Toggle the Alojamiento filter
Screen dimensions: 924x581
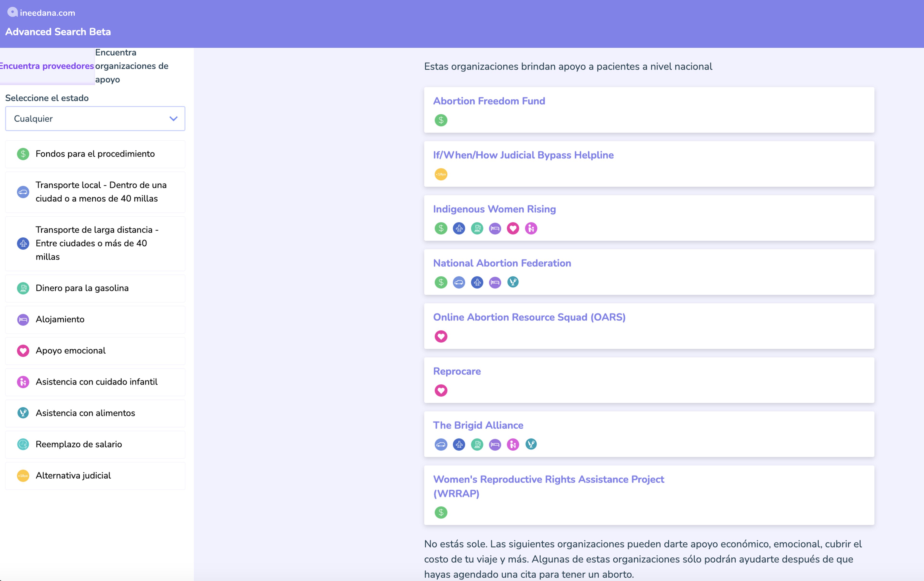pyautogui.click(x=95, y=320)
